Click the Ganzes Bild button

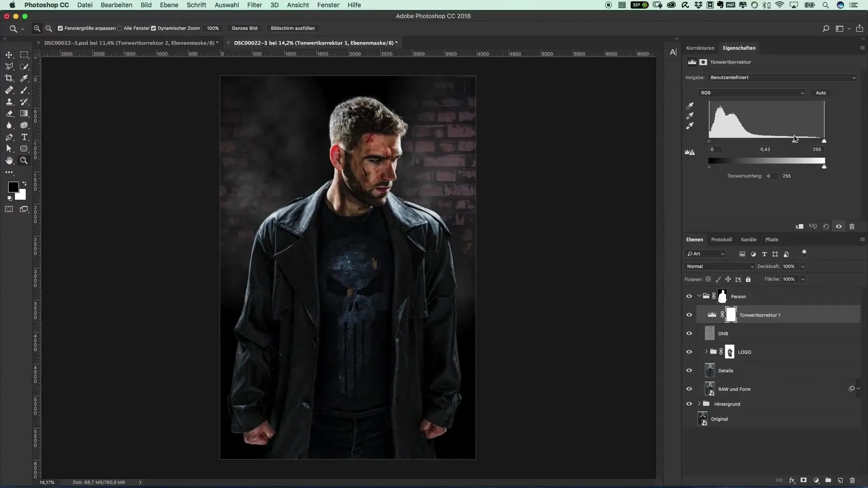click(245, 28)
